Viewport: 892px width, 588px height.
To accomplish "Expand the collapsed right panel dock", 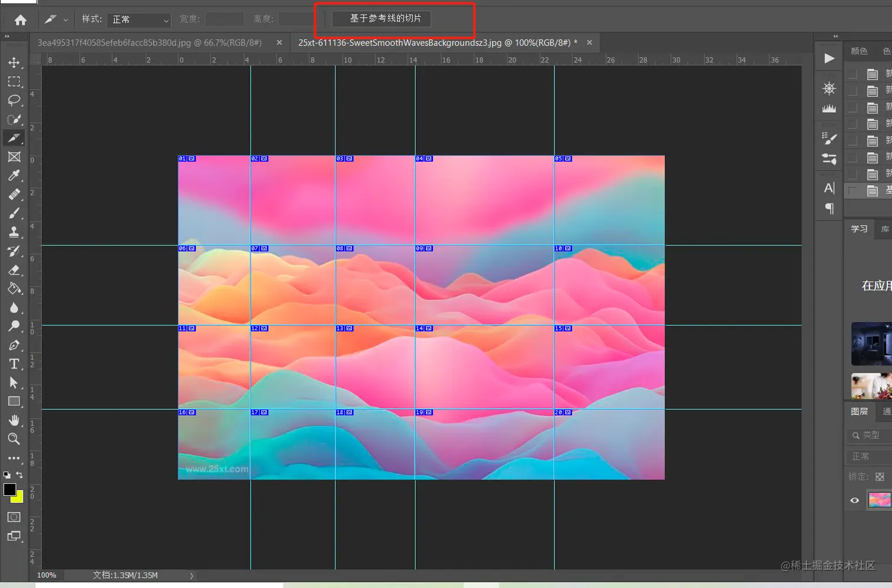I will (x=835, y=37).
